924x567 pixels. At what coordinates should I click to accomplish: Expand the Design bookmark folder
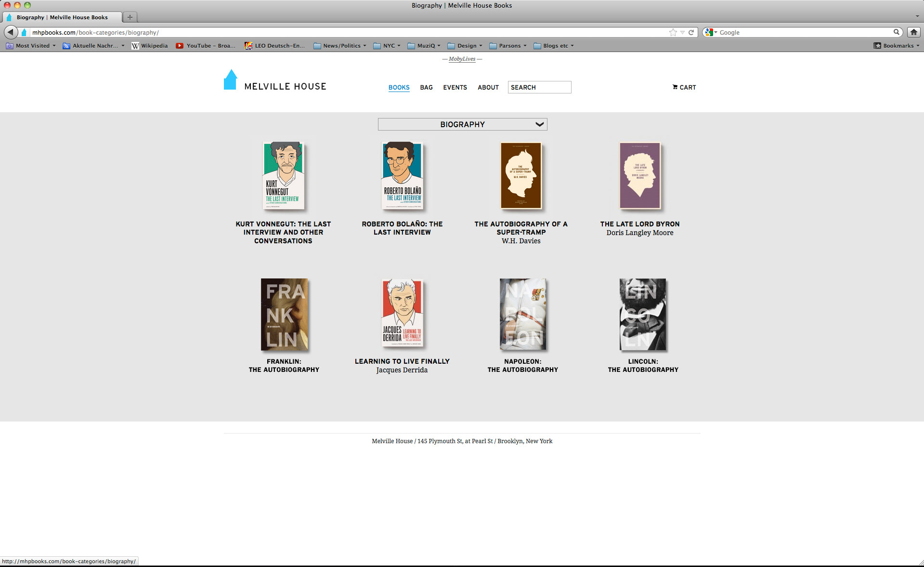point(465,46)
